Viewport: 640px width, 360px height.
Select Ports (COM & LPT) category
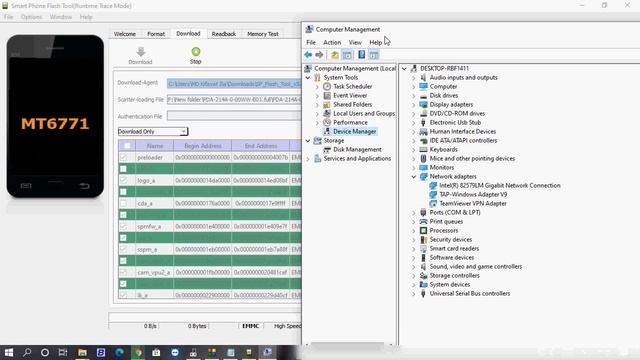point(455,212)
